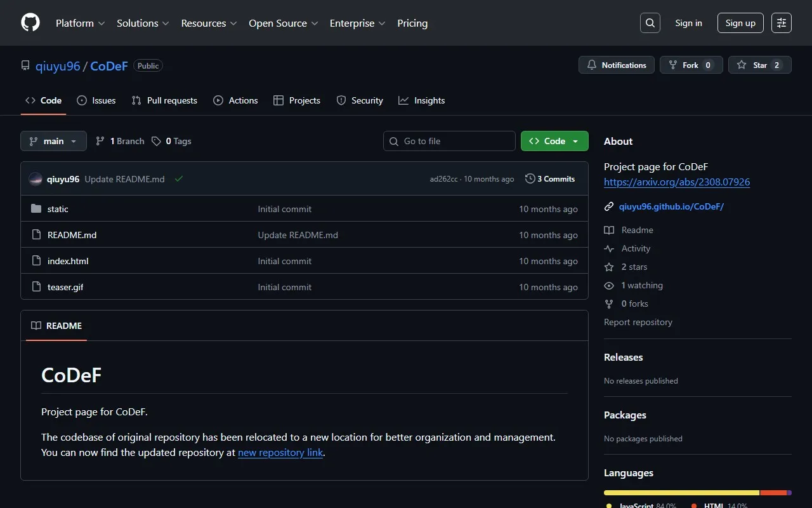812x508 pixels.
Task: Toggle Notifications for this repository
Action: click(616, 65)
